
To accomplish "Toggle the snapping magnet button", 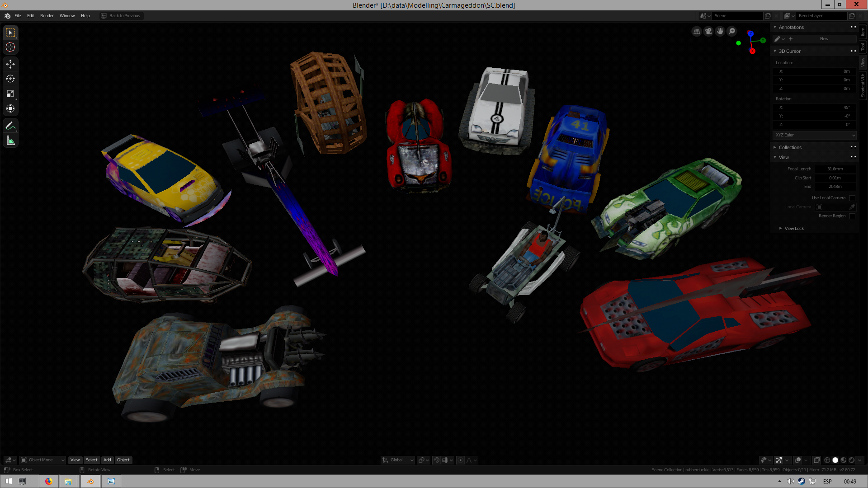I will [436, 460].
